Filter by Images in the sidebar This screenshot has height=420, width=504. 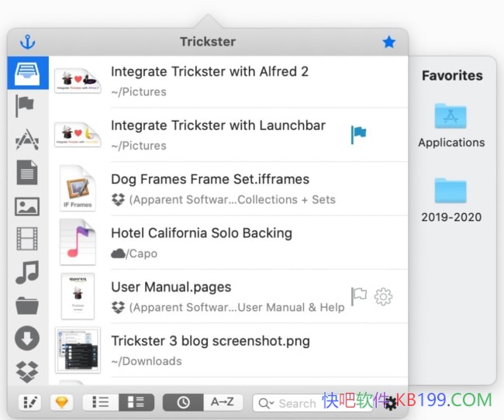[x=27, y=206]
